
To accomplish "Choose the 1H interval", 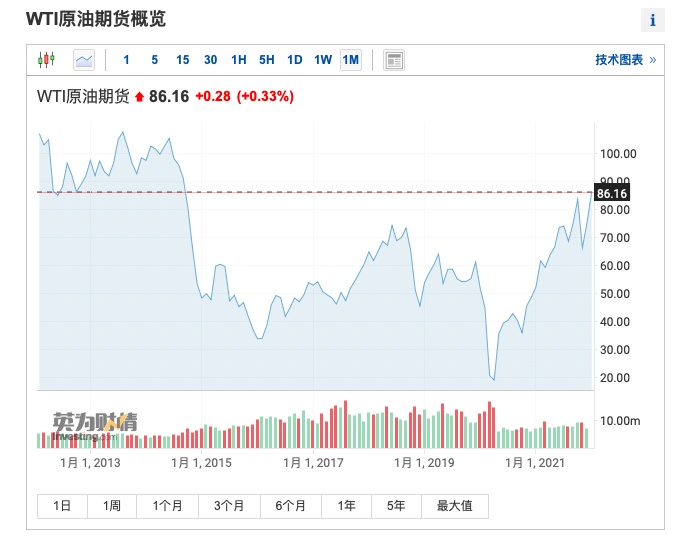I will (x=238, y=60).
